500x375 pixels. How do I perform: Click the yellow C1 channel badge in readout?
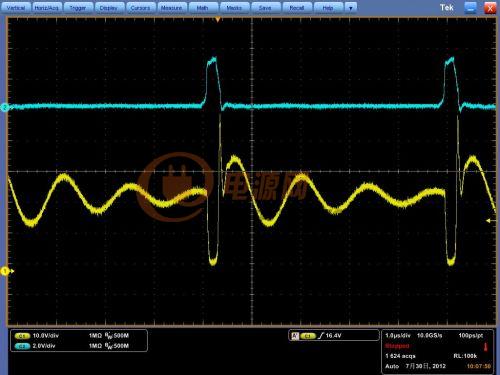click(x=22, y=336)
